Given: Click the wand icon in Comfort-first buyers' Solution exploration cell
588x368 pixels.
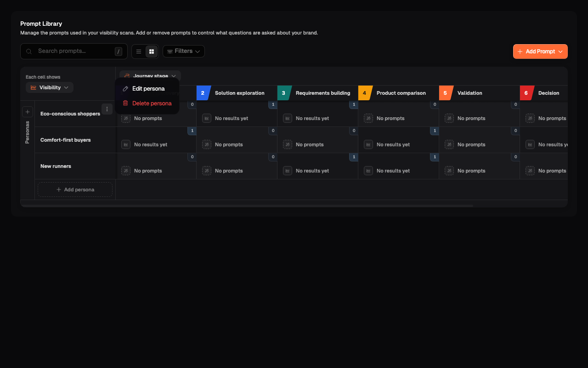Looking at the screenshot, I should [x=207, y=144].
